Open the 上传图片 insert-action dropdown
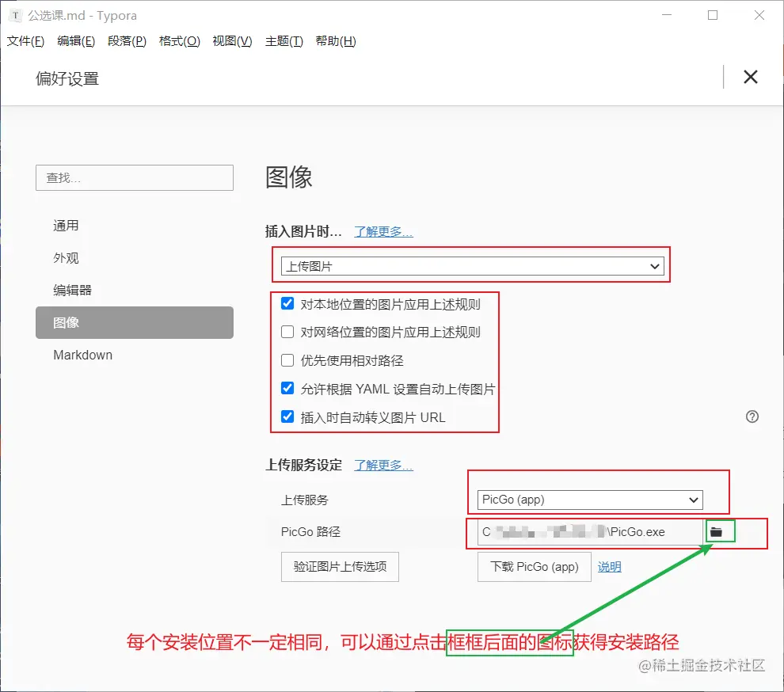Viewport: 784px width, 692px height. (x=473, y=266)
